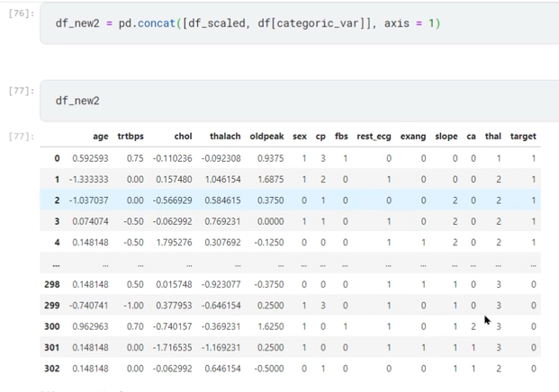The height and width of the screenshot is (392, 559).
Task: Select the 'rest_ecg' column header
Action: point(374,137)
